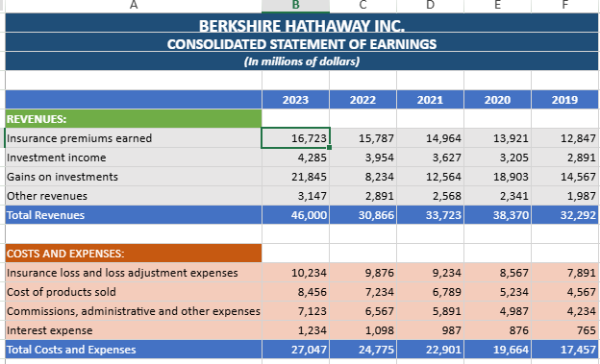This screenshot has width=600, height=364.
Task: Select cell with value 3,627
Action: pyautogui.click(x=430, y=158)
